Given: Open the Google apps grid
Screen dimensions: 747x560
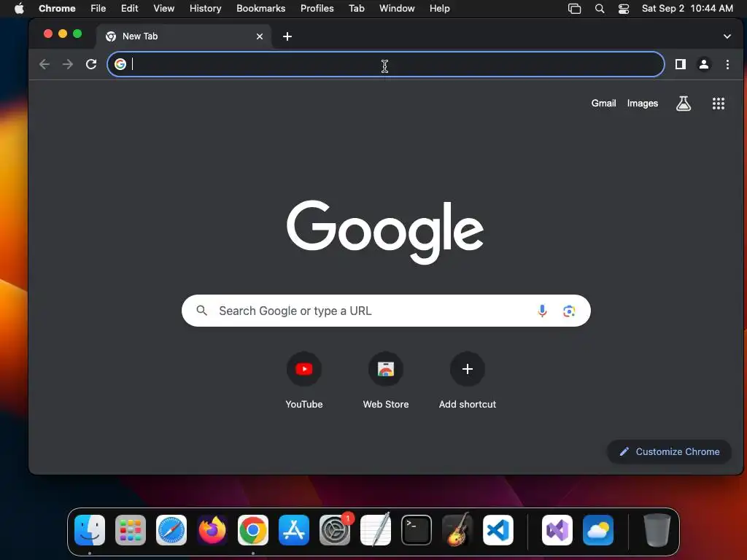Looking at the screenshot, I should tap(719, 104).
